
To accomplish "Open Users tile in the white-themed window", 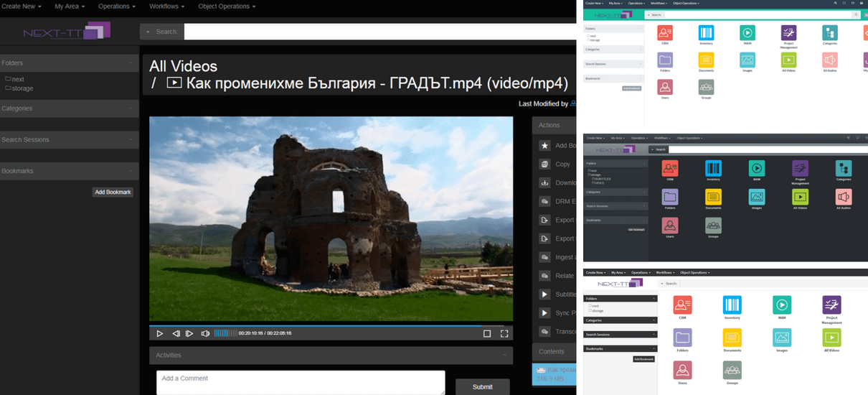I will [682, 373].
